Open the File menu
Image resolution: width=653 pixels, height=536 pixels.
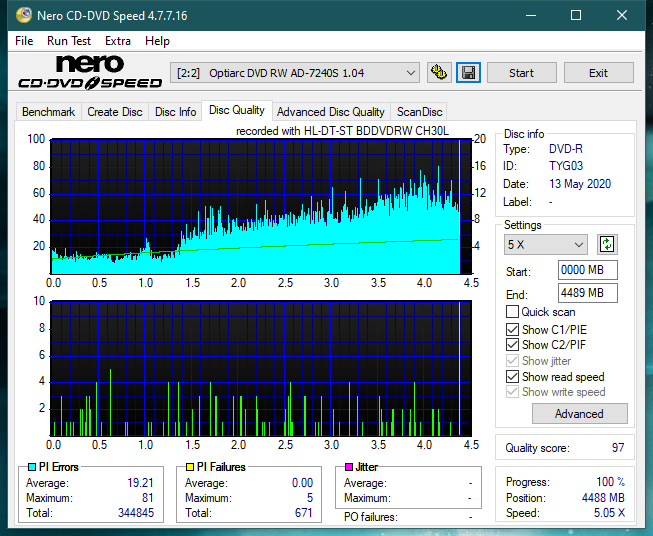(x=24, y=41)
